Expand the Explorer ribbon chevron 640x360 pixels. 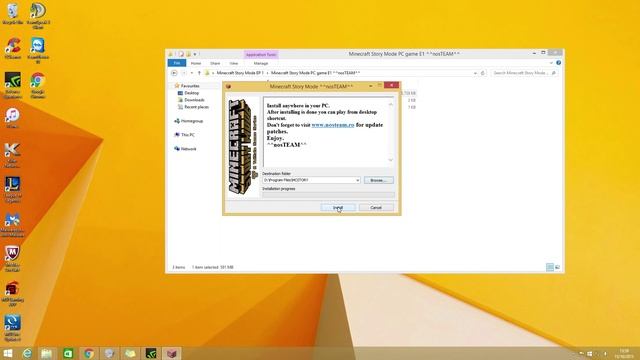click(551, 63)
